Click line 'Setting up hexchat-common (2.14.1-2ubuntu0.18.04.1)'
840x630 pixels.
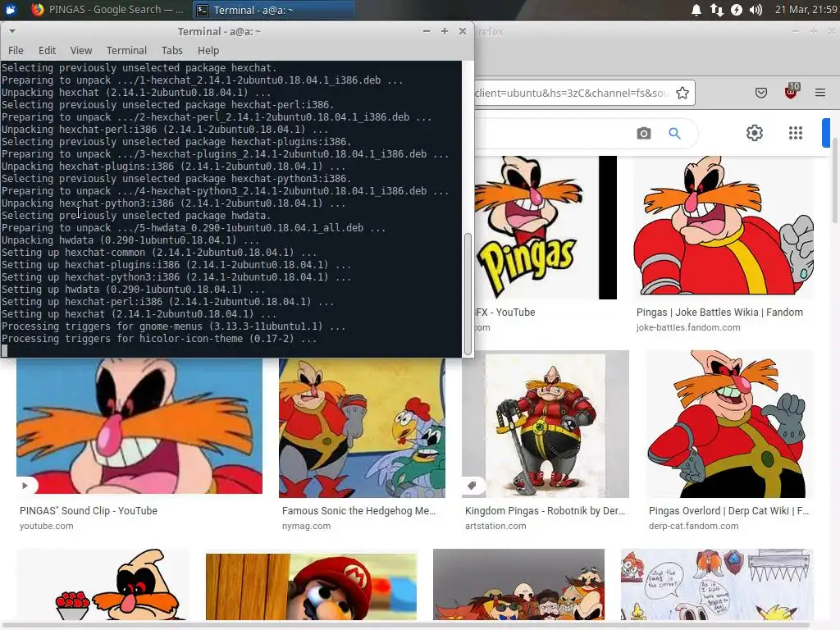click(159, 253)
